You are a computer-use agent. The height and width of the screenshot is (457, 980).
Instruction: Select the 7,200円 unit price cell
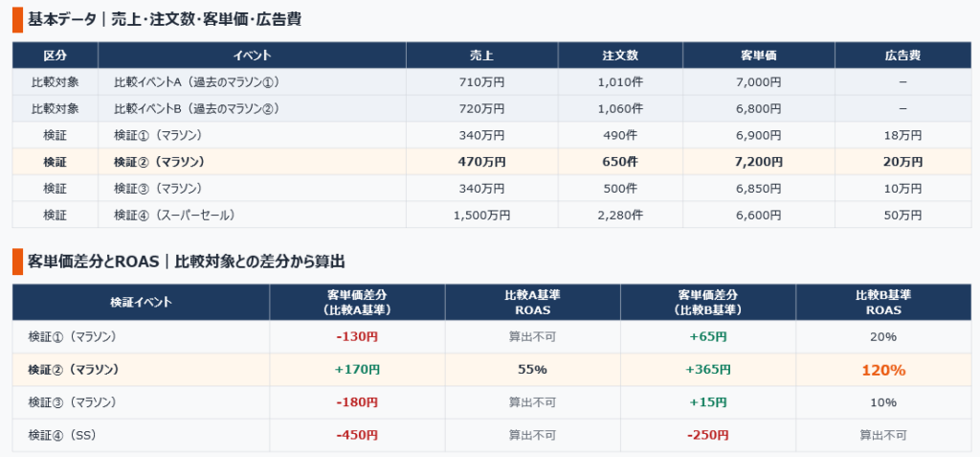pos(759,162)
